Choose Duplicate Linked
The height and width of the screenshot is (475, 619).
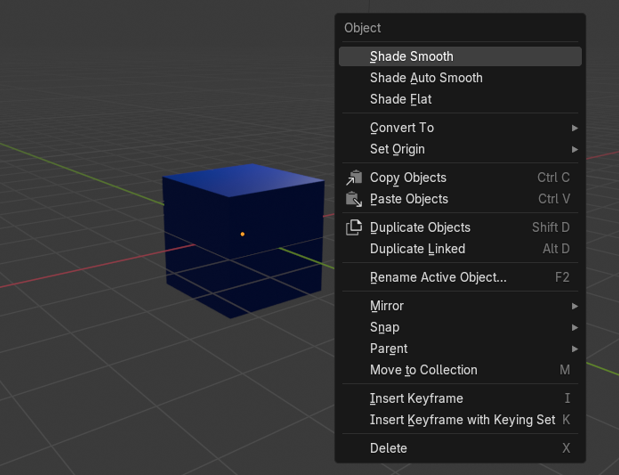click(417, 249)
